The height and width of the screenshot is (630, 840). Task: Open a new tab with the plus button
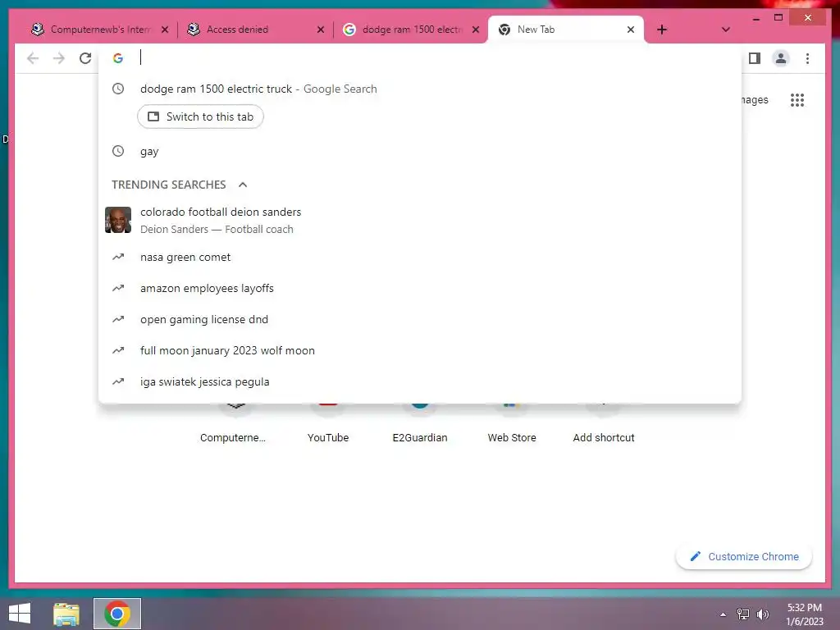tap(662, 30)
